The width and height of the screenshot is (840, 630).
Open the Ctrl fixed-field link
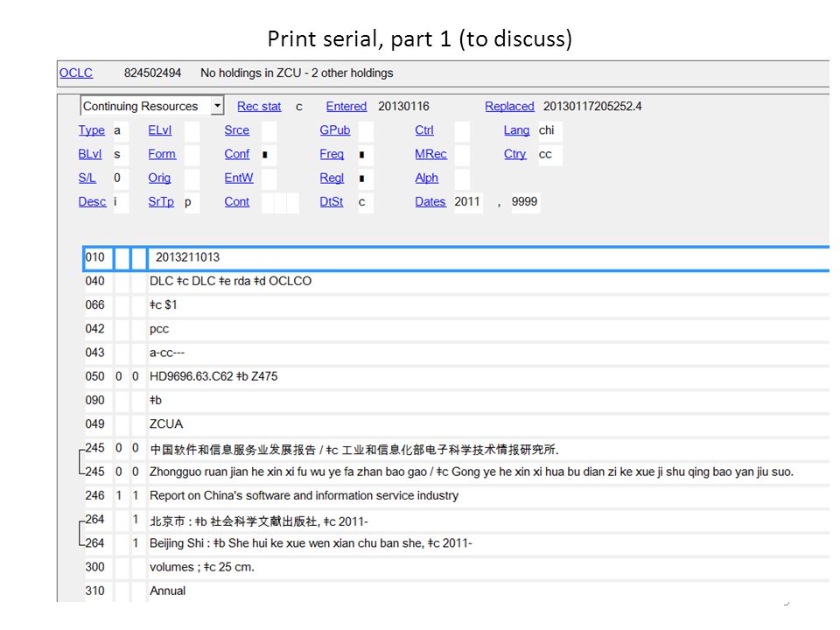click(x=424, y=130)
